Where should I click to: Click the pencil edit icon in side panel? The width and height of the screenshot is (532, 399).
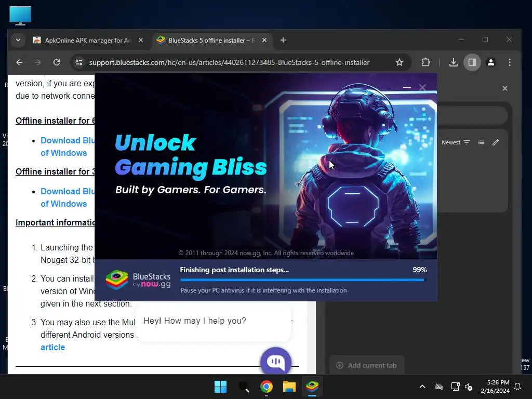point(496,142)
